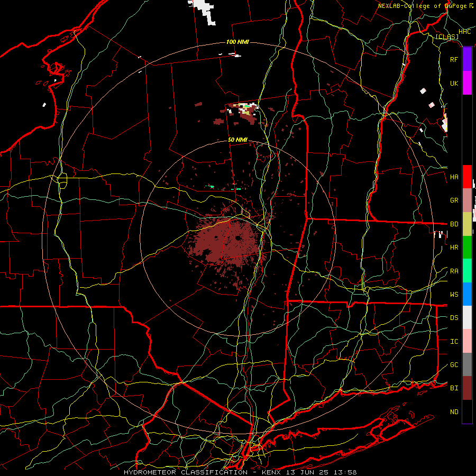Click the yellow BD legend swatch
The image size is (476, 476).
click(x=467, y=224)
